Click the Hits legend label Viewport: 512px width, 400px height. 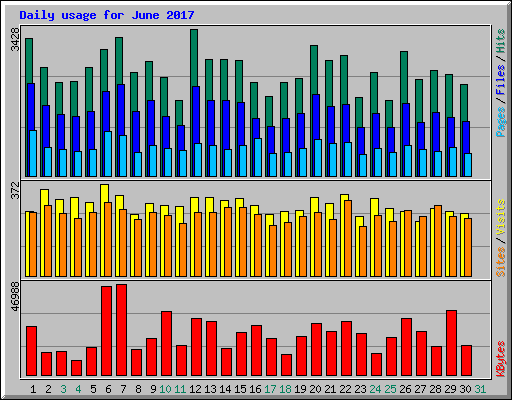coord(501,41)
